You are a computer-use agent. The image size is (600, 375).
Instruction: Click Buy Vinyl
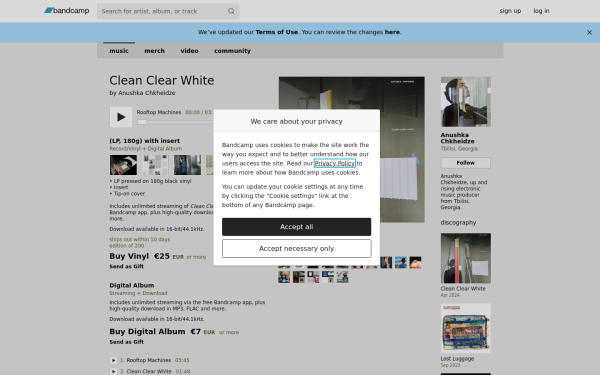[129, 256]
